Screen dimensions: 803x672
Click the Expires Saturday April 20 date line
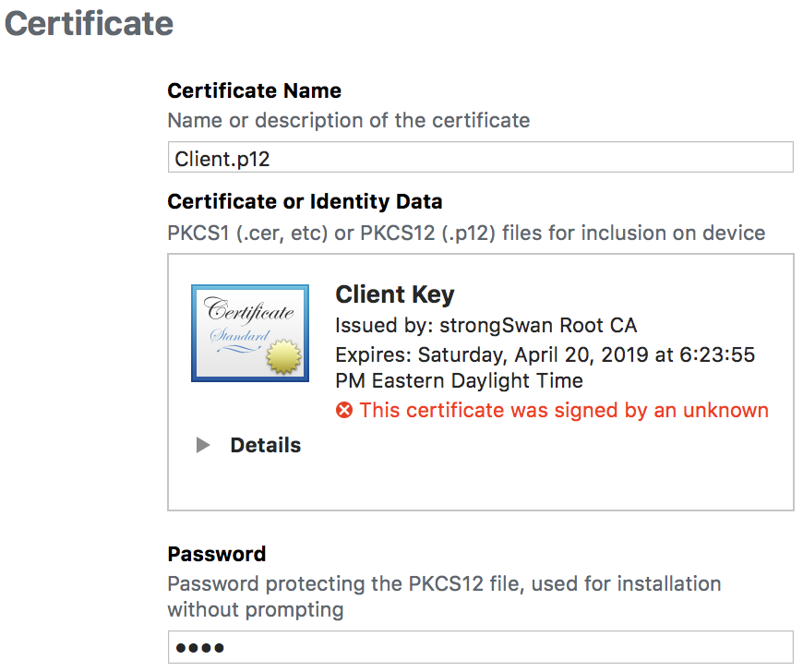pos(545,354)
